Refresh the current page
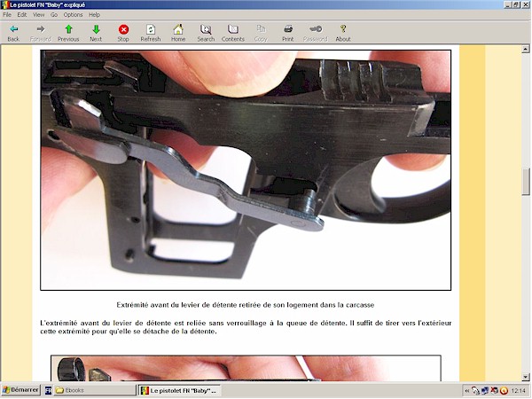Image resolution: width=532 pixels, height=399 pixels. pyautogui.click(x=151, y=34)
